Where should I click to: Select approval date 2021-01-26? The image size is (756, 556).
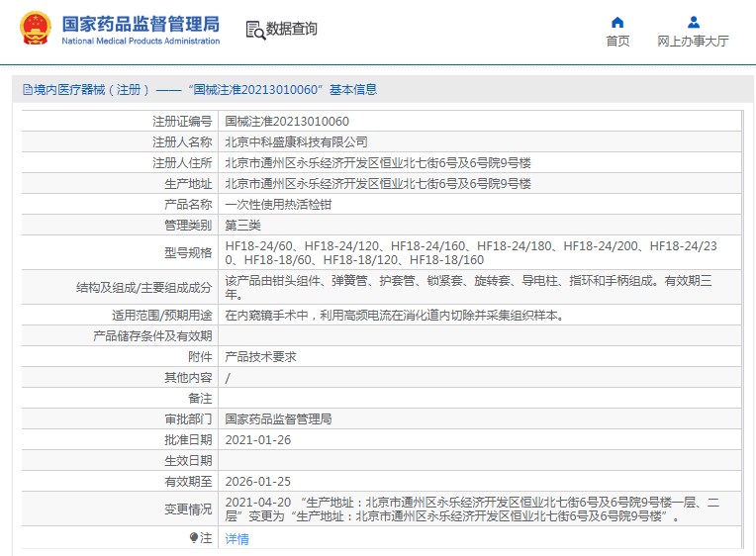pyautogui.click(x=258, y=440)
